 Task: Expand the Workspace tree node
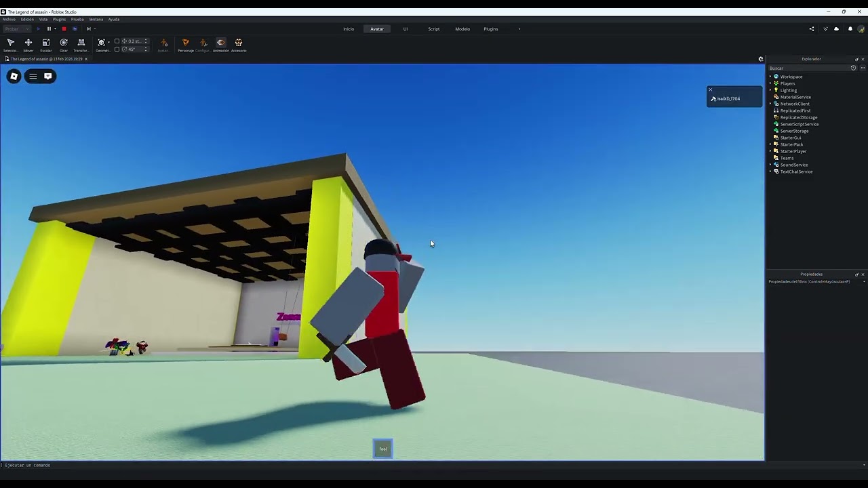770,77
